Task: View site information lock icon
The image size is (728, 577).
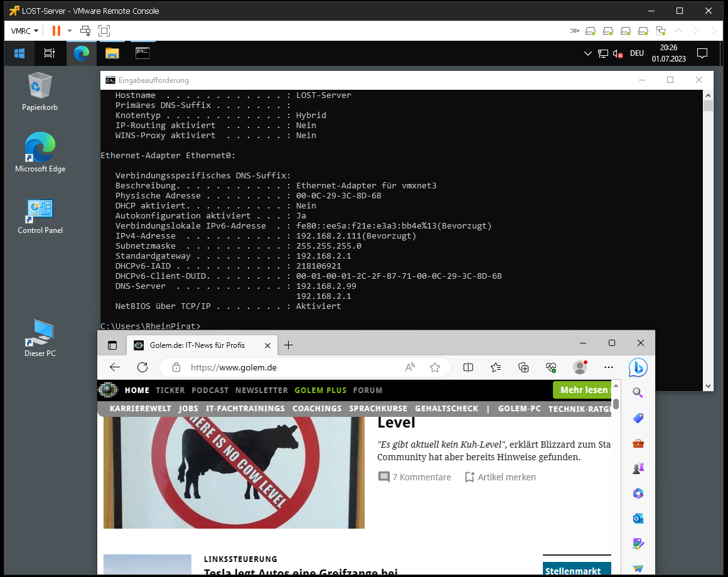Action: [x=176, y=367]
